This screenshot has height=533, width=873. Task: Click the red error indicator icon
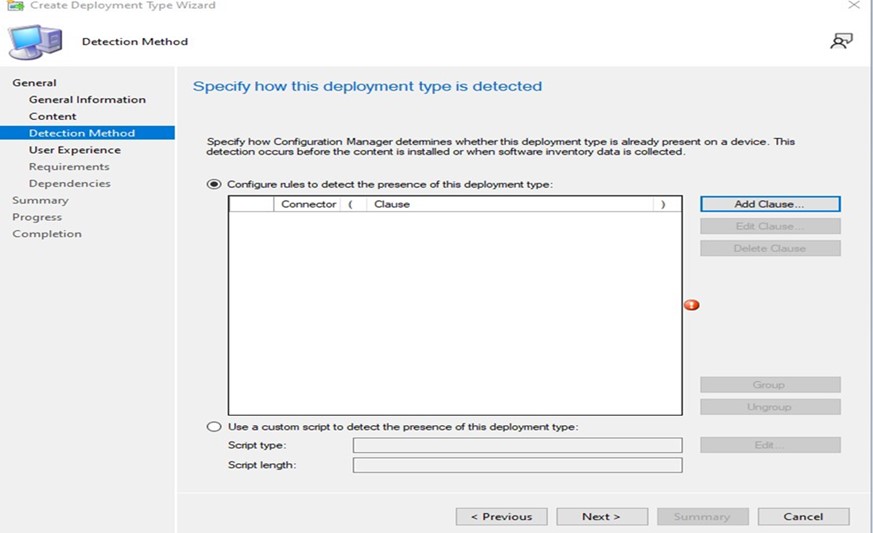pyautogui.click(x=691, y=305)
